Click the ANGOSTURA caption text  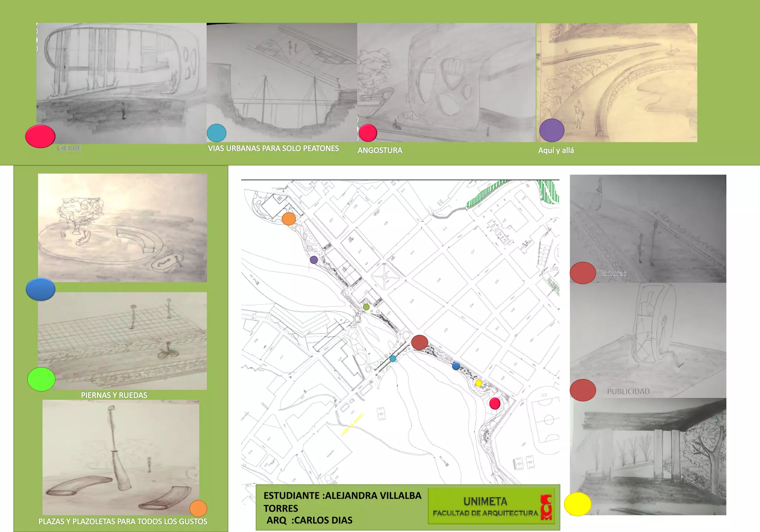[x=380, y=150]
